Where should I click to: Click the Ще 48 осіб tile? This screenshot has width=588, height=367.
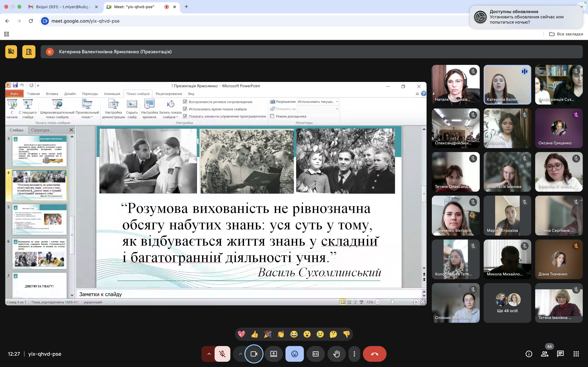coord(507,303)
